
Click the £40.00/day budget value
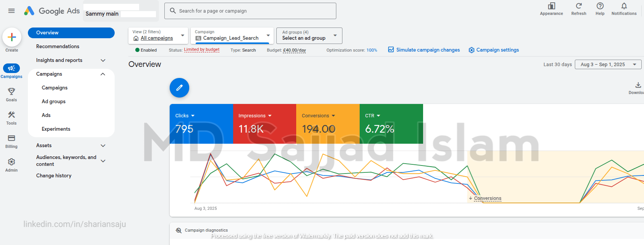click(x=294, y=50)
